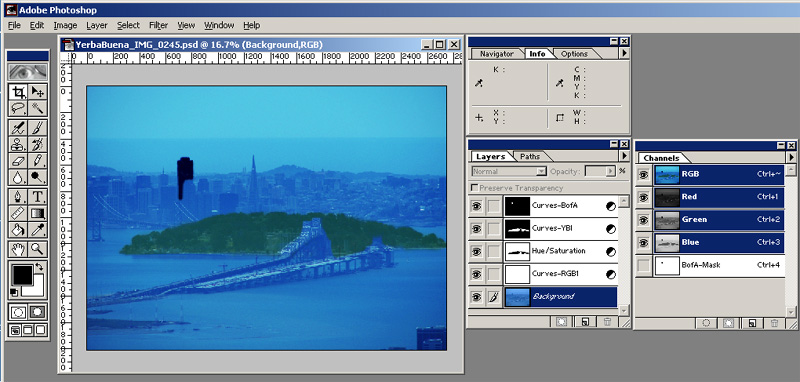Create new layer from Layers panel bottom
800x382 pixels.
tap(586, 322)
